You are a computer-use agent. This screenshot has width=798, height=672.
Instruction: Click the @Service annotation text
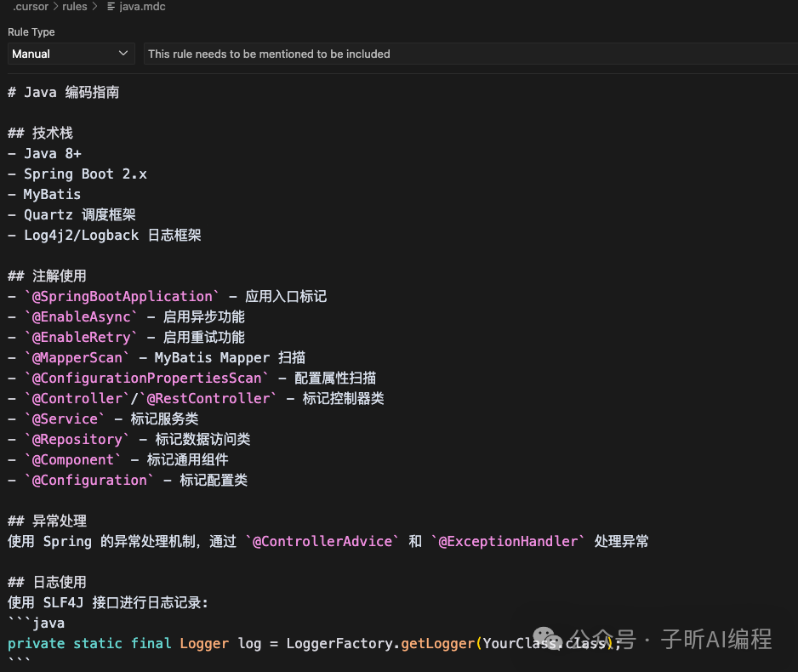66,419
